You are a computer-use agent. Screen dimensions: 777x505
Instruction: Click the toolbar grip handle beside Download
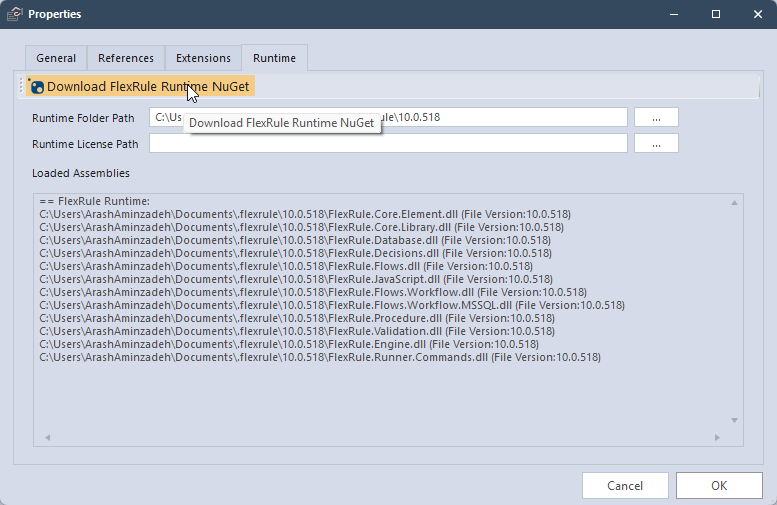click(21, 86)
